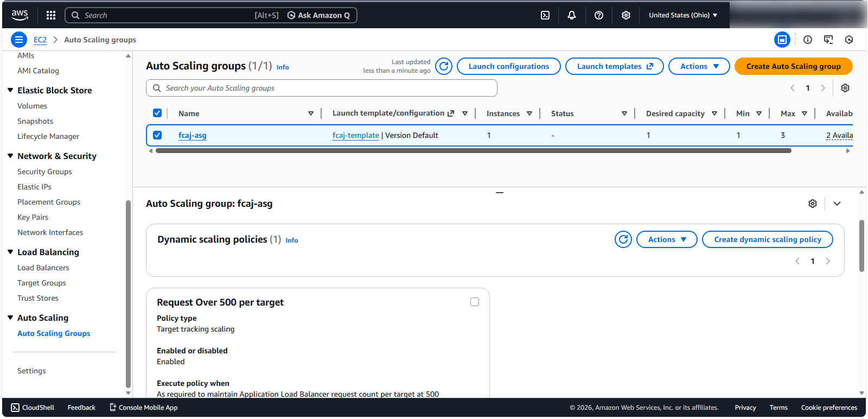Click the sidebar vertical scrollbar
Image resolution: width=868 pixels, height=419 pixels.
pyautogui.click(x=128, y=295)
